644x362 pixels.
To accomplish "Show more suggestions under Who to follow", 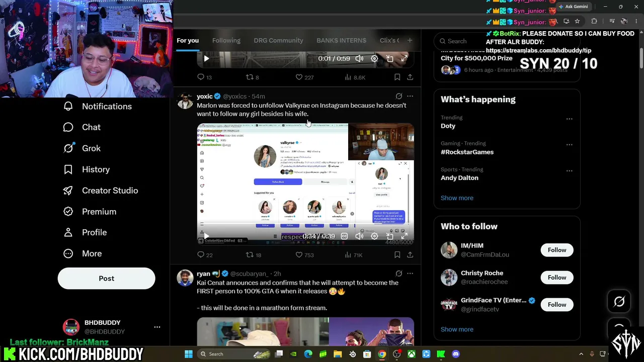I will pos(457,329).
